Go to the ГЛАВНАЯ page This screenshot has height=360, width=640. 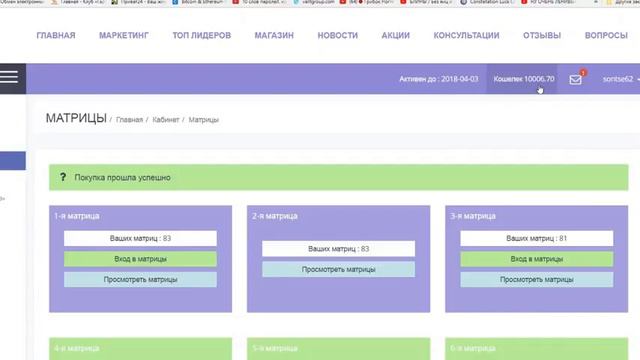click(x=56, y=36)
